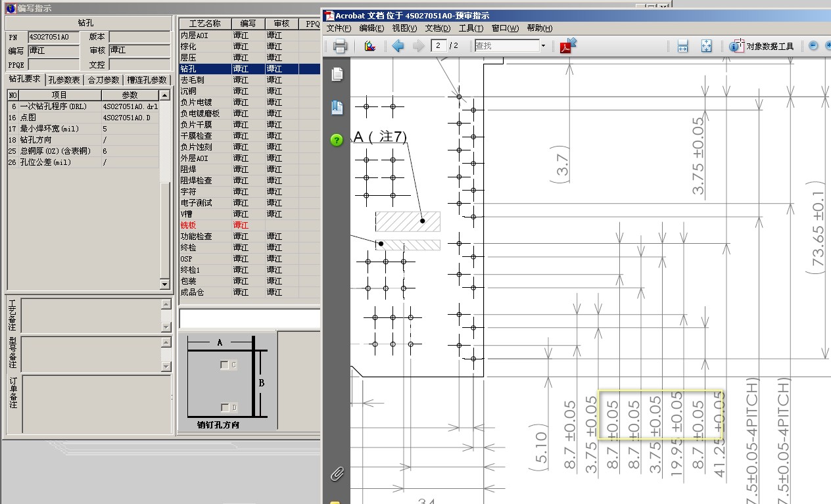Select the 孔位公差(mil) parameter row
This screenshot has height=504, width=831.
click(83, 162)
